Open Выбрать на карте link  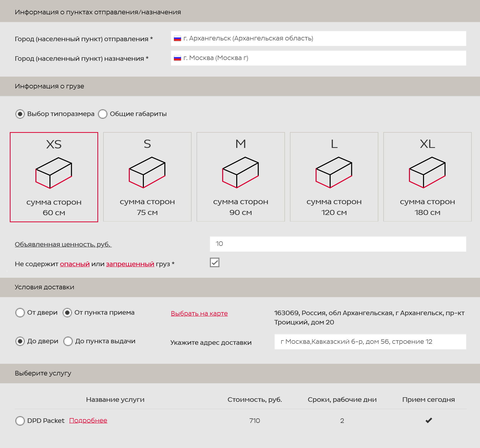coord(199,313)
